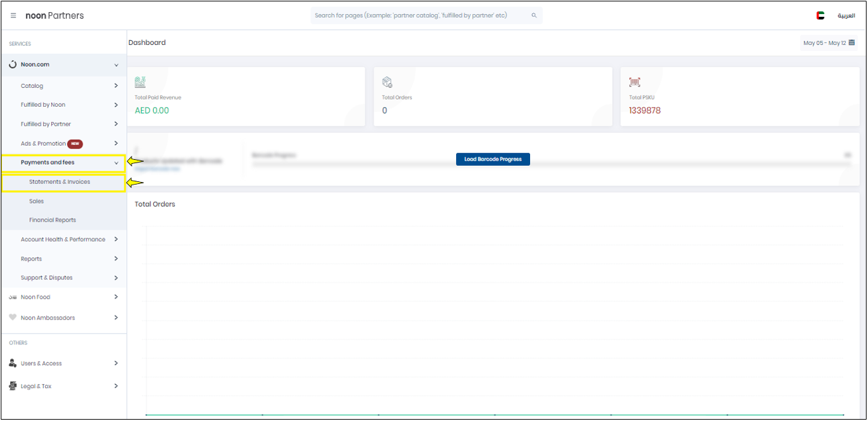Click the Total PSKU barcode icon

(634, 82)
